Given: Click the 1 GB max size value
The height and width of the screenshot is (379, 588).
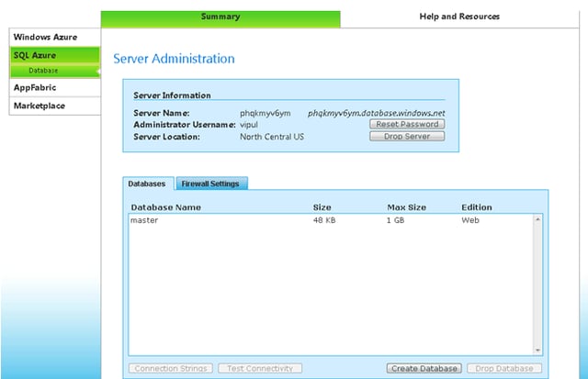Looking at the screenshot, I should tap(396, 220).
